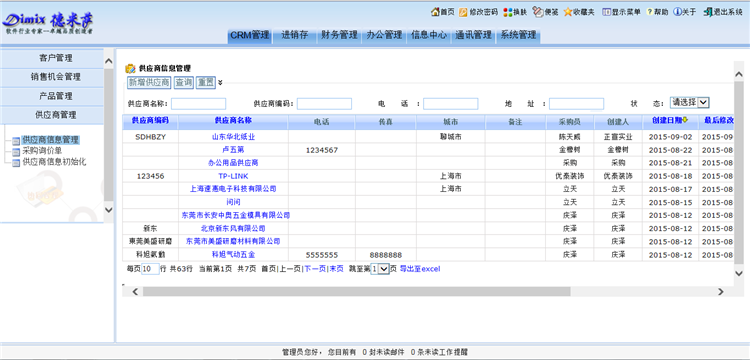The width and height of the screenshot is (750, 360).
Task: Click the 换肤 skin switcher icon
Action: click(507, 12)
